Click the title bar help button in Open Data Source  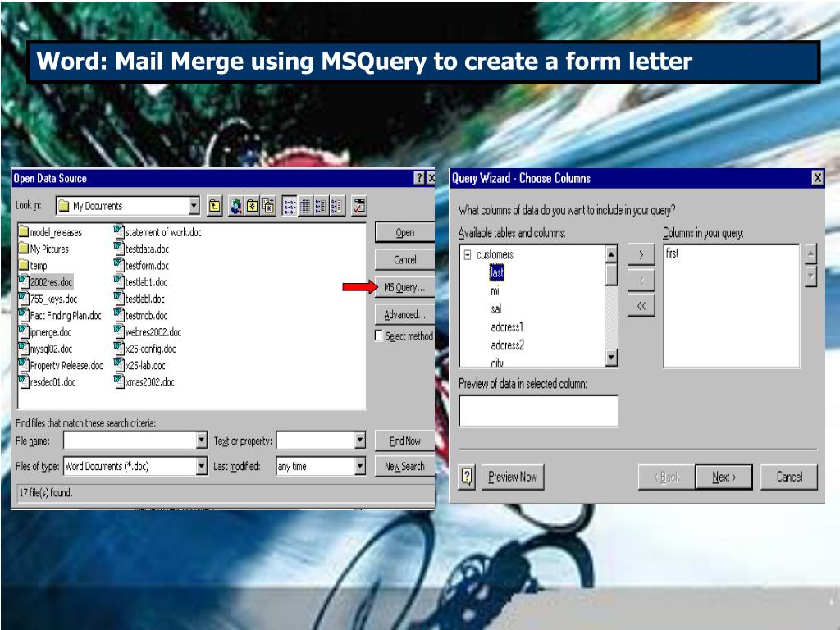pyautogui.click(x=419, y=178)
